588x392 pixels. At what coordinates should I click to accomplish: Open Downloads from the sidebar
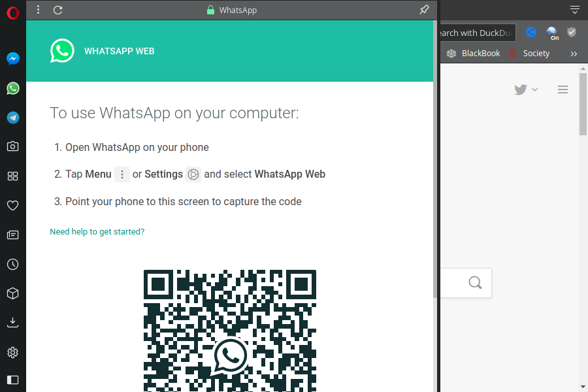click(13, 323)
